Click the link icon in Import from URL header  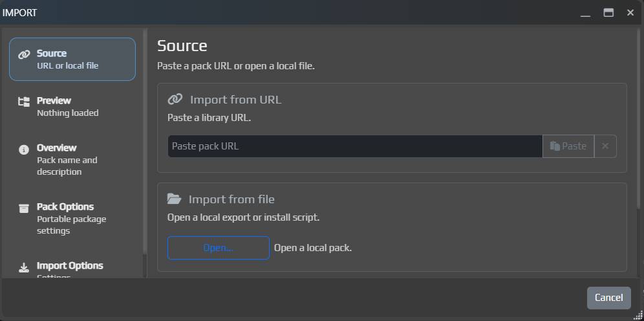click(x=175, y=100)
